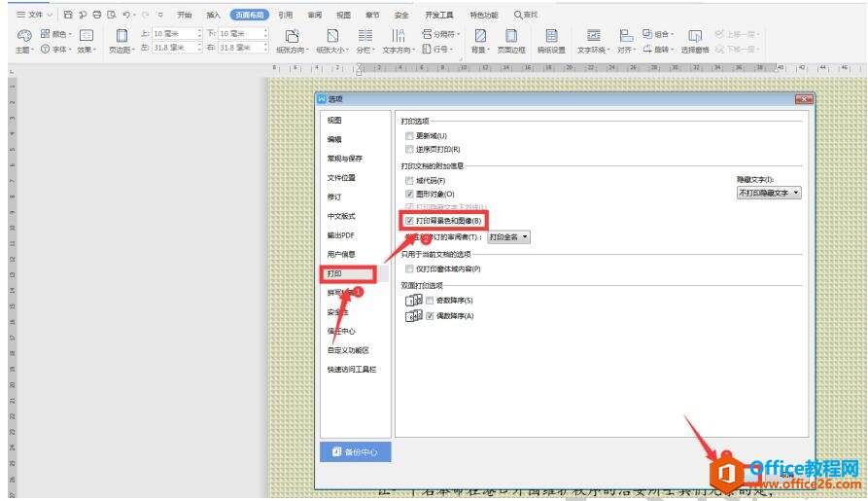
Task: Click the 分隔符 (Breaks) icon
Action: click(427, 34)
